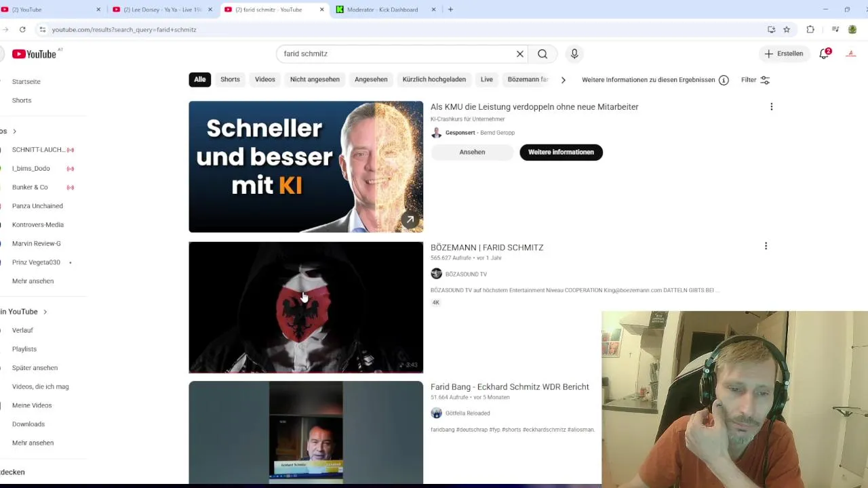Viewport: 868px width, 488px height.
Task: Open Verlauf in sidebar
Action: coord(22,330)
